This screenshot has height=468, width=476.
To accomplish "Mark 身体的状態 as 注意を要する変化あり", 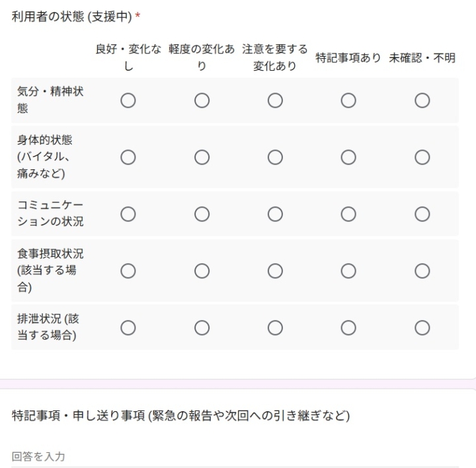I will pyautogui.click(x=275, y=157).
